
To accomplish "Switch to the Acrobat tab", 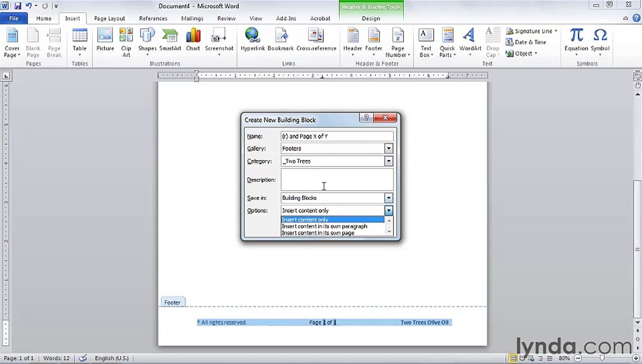I will click(x=320, y=18).
